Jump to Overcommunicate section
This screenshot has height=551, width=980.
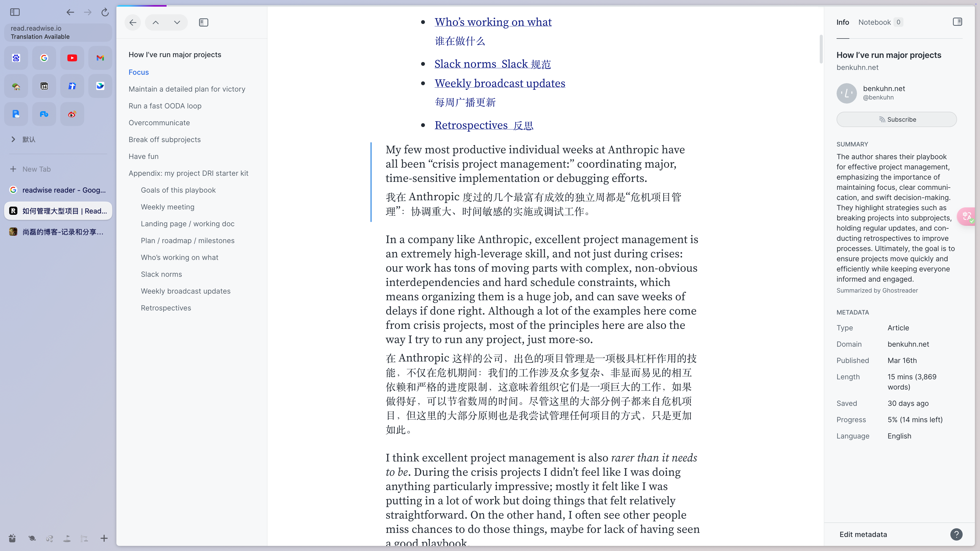[x=159, y=123]
